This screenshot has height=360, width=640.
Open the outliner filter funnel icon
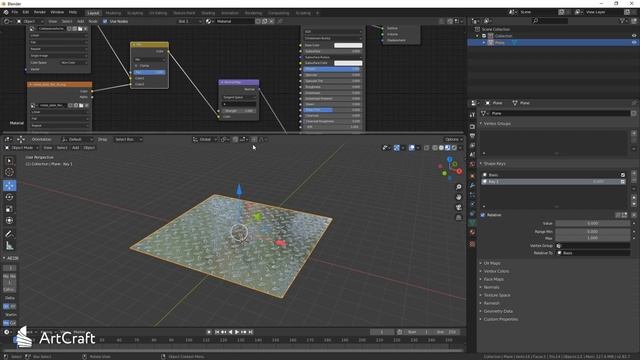tap(622, 21)
